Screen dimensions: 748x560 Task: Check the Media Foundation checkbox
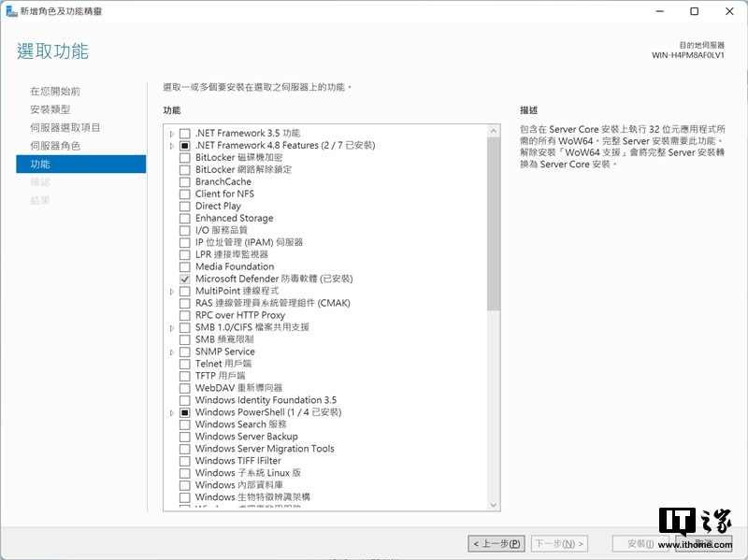point(184,267)
